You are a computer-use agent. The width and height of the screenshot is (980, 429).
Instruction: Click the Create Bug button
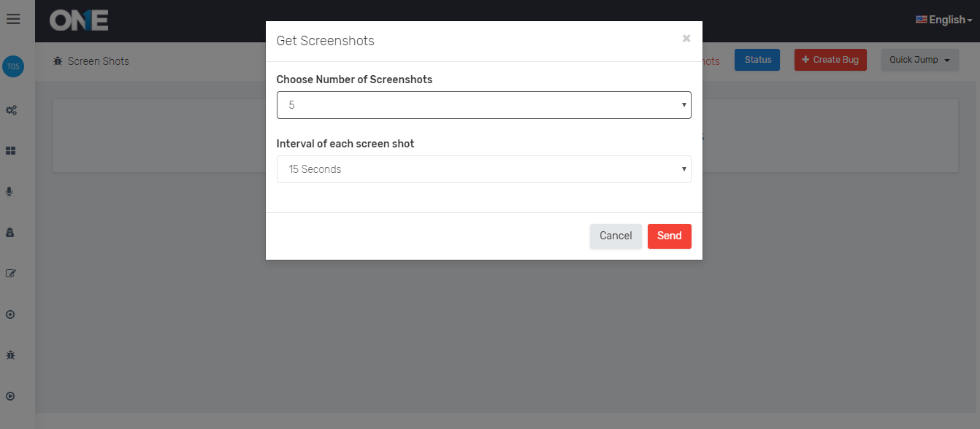(x=830, y=59)
